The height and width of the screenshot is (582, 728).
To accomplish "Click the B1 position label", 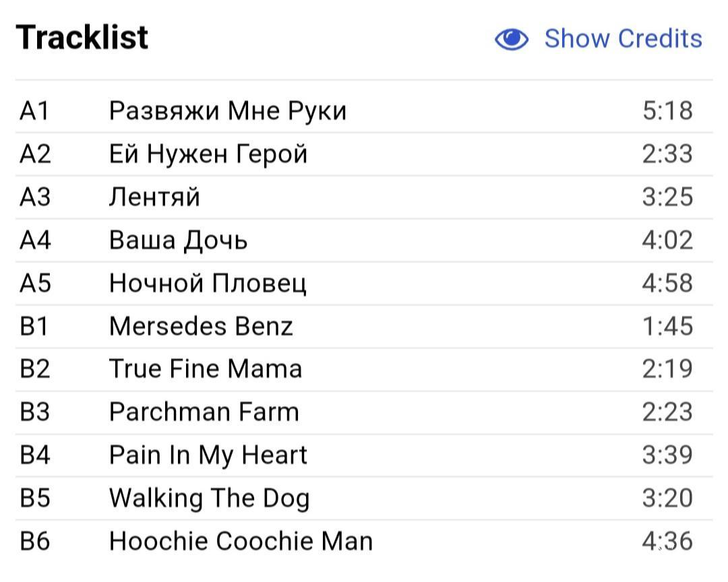I will [x=34, y=326].
